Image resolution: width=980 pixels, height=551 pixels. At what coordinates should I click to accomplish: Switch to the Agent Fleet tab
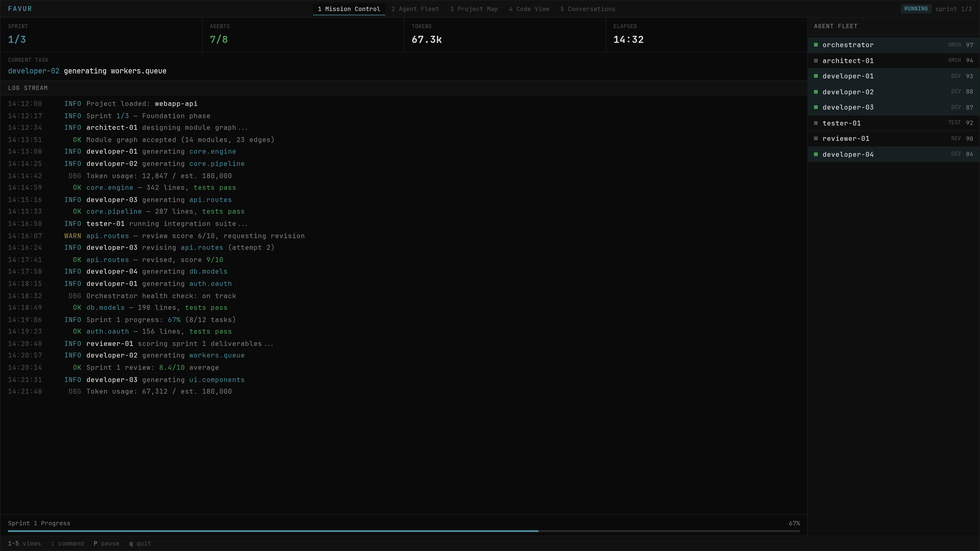pos(416,9)
